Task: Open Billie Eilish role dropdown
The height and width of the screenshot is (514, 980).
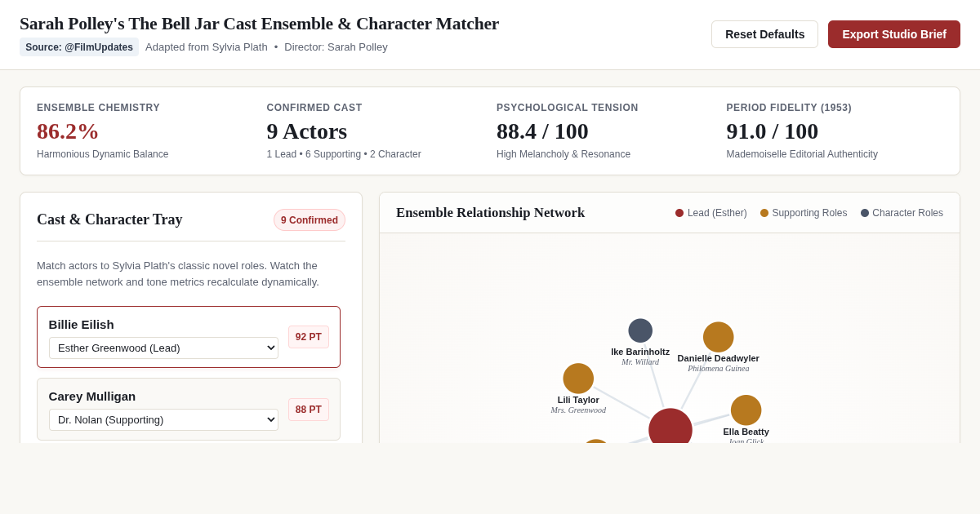Action: [163, 348]
